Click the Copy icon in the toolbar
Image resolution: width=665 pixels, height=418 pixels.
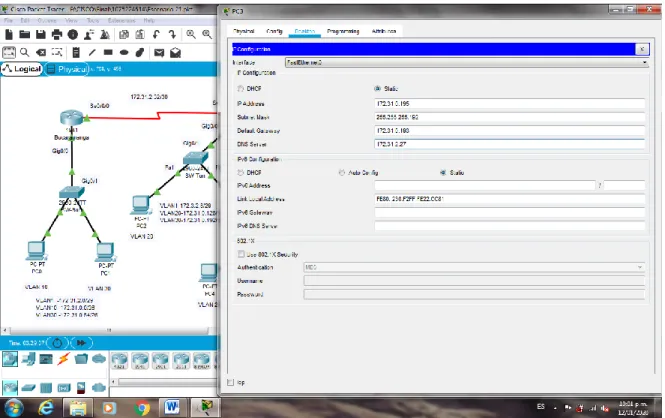point(124,34)
